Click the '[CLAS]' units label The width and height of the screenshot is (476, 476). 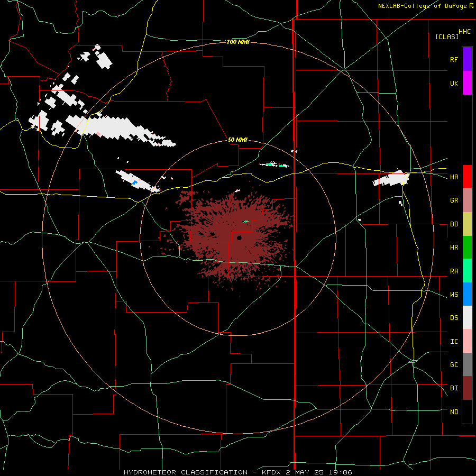click(x=447, y=36)
